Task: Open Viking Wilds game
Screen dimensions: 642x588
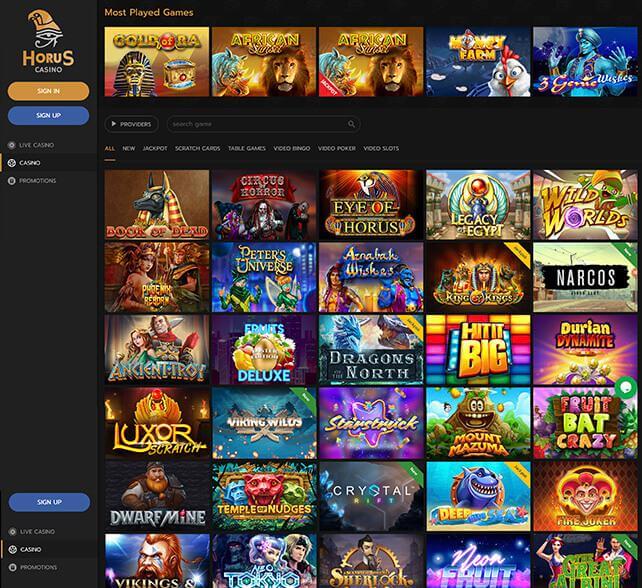Action: click(x=264, y=423)
